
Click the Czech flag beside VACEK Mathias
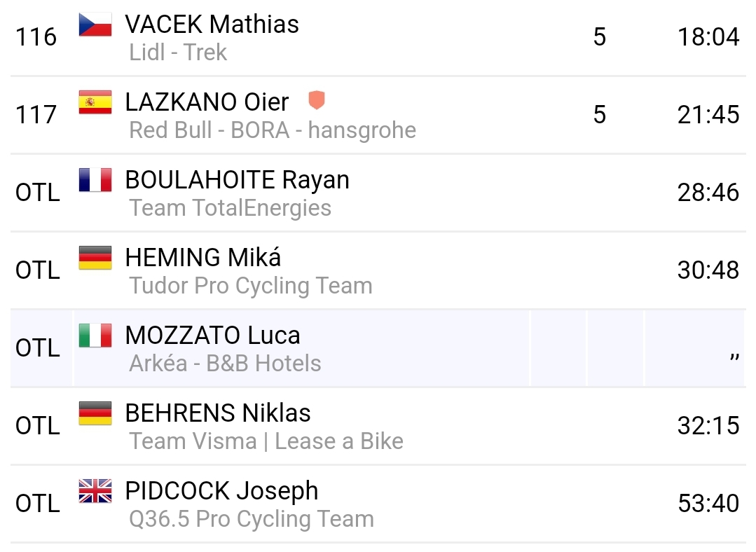tap(95, 25)
